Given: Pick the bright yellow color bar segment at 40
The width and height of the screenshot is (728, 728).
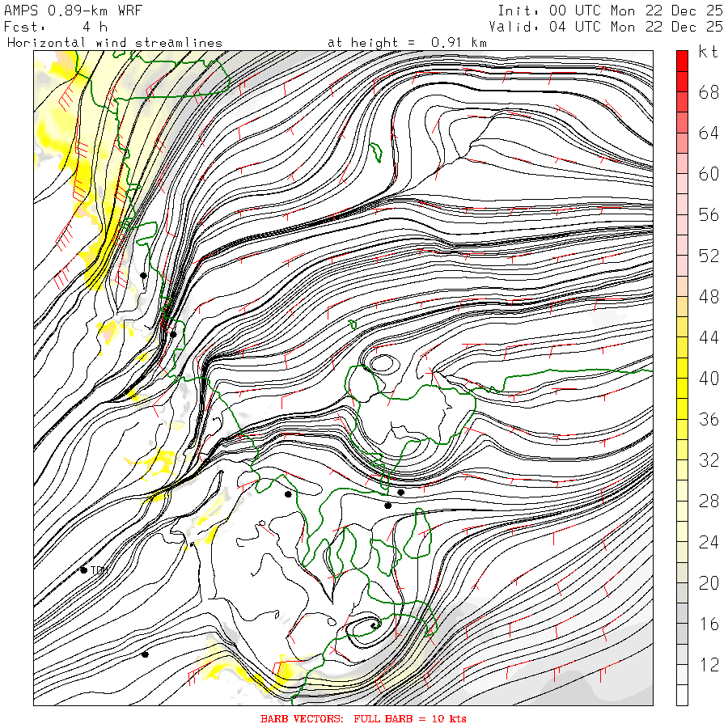Looking at the screenshot, I should (x=682, y=388).
